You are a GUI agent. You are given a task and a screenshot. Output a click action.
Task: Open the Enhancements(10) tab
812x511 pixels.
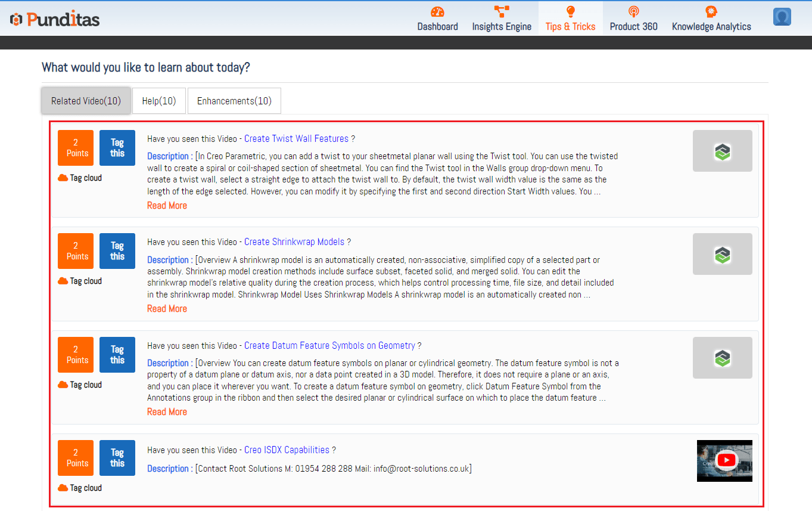[x=234, y=101]
